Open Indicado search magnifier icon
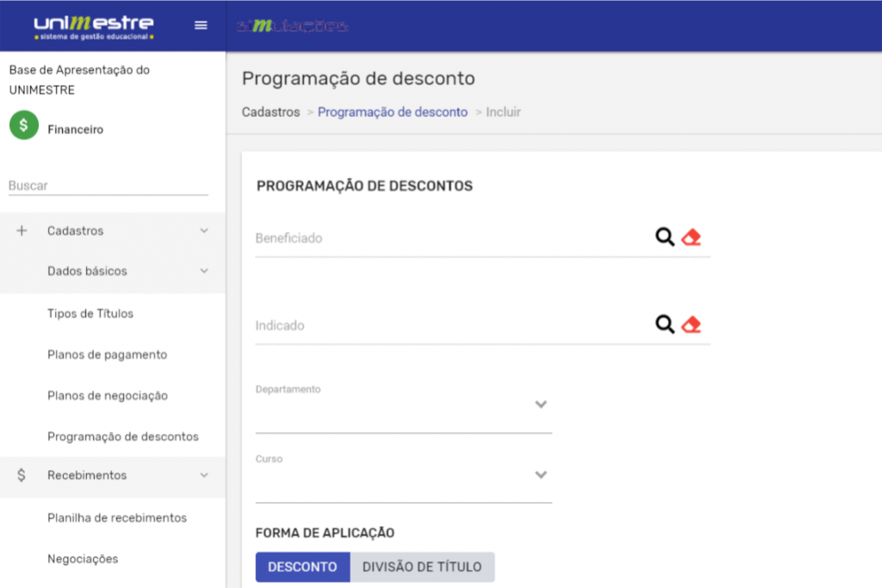The image size is (882, 588). point(664,325)
